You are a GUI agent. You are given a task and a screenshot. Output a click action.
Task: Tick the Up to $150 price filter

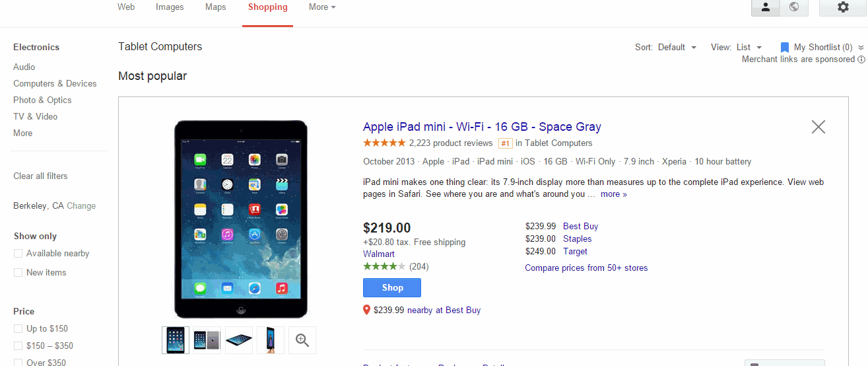click(x=18, y=329)
